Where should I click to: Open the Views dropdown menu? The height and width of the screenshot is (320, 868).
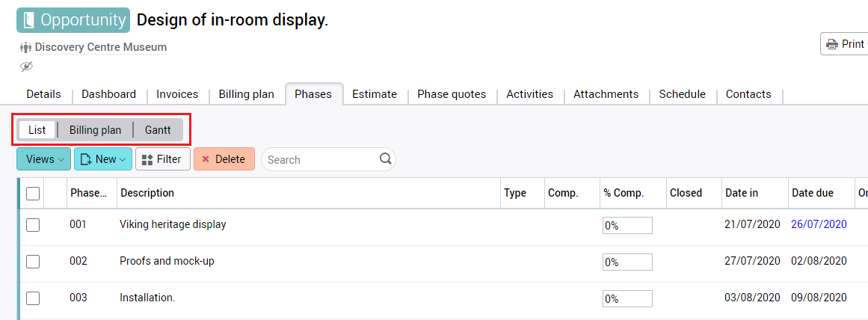(43, 159)
